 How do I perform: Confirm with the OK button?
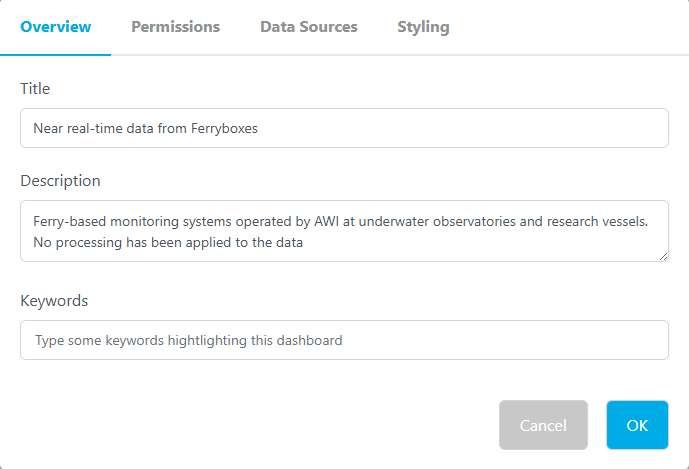click(637, 425)
